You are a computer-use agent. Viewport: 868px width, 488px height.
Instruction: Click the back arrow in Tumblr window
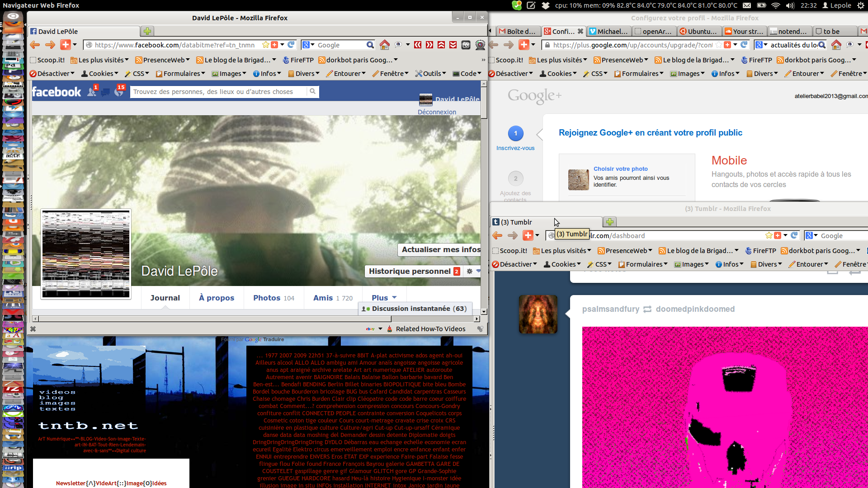(497, 235)
